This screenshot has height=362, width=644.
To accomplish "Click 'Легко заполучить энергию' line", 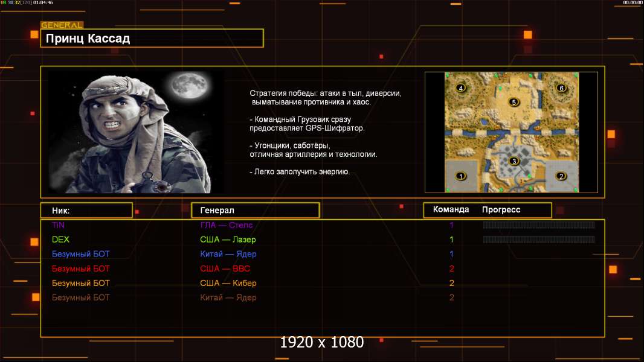I will point(300,172).
